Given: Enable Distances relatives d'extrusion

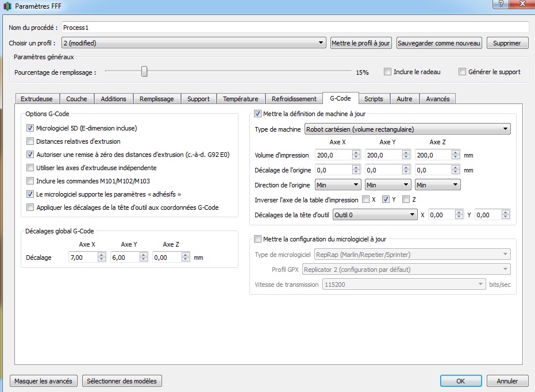Looking at the screenshot, I should (30, 141).
